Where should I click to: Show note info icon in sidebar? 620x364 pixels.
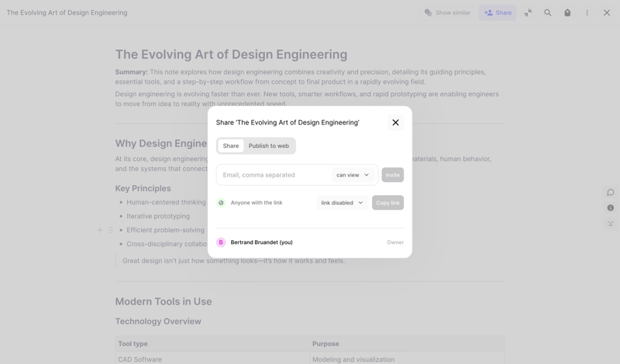click(611, 208)
